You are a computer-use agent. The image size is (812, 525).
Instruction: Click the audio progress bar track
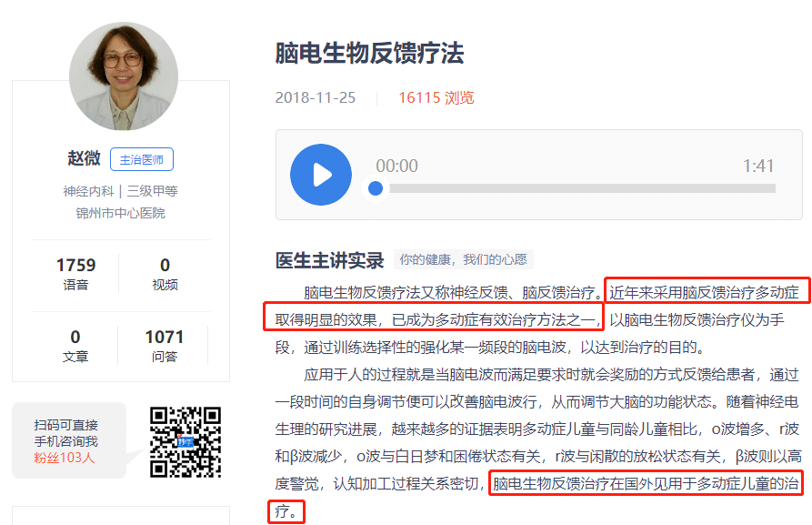coord(582,188)
